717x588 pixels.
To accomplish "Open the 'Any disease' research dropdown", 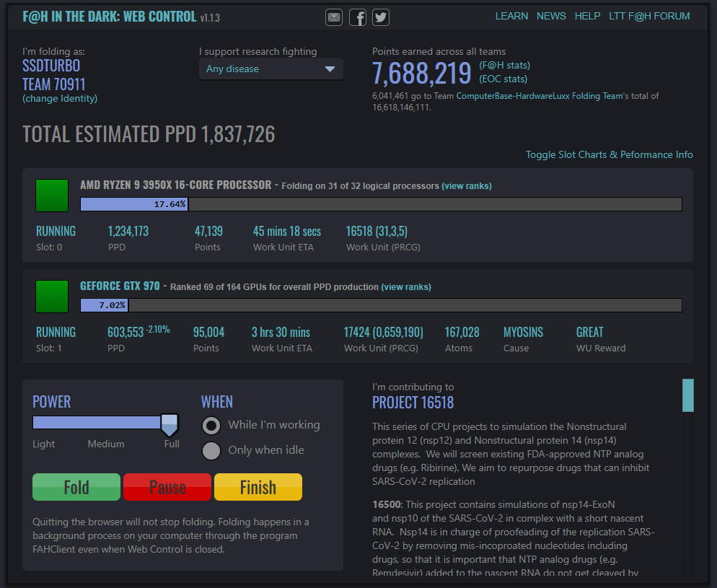I will 271,69.
